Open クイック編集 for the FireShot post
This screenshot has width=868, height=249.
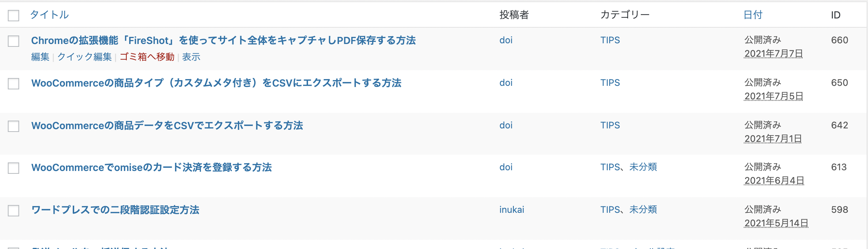coord(84,57)
